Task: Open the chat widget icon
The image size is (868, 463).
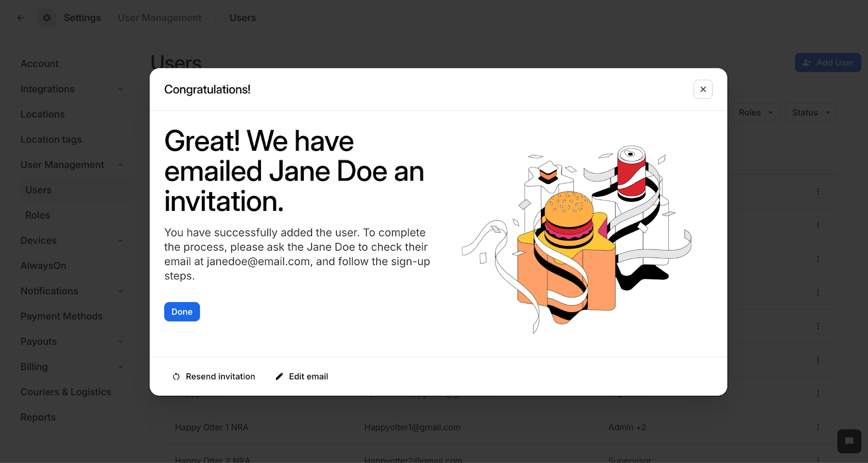Action: click(849, 441)
